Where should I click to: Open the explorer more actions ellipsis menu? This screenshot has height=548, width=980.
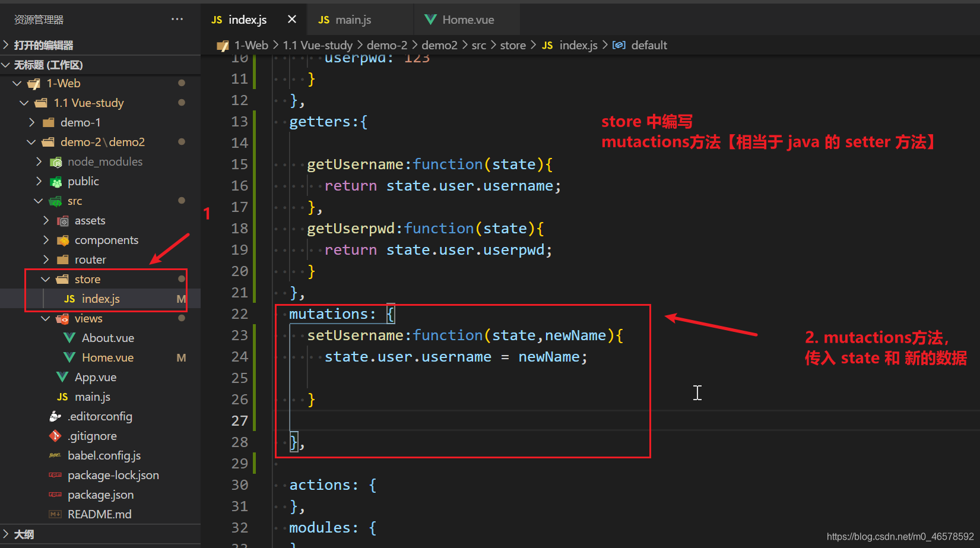[177, 19]
